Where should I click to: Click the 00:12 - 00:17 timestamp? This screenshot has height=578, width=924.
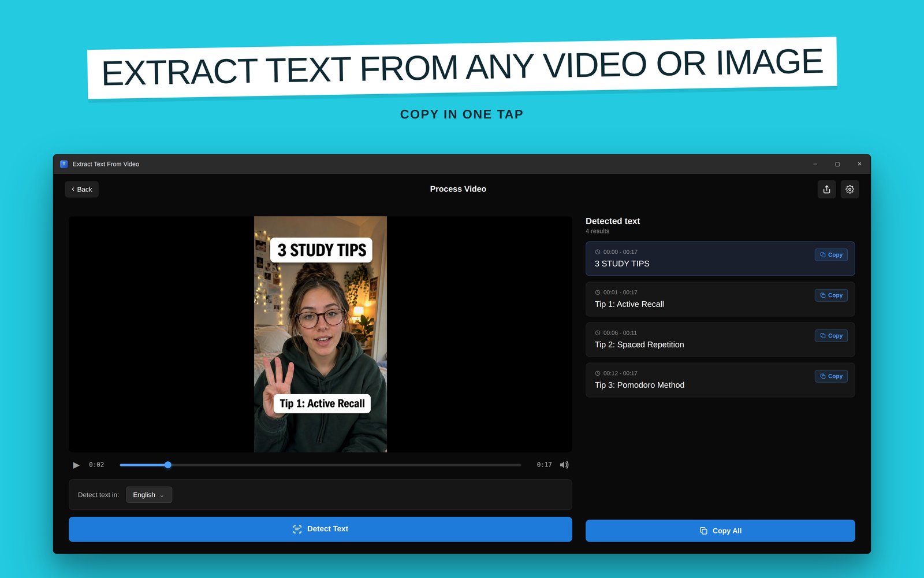click(620, 373)
